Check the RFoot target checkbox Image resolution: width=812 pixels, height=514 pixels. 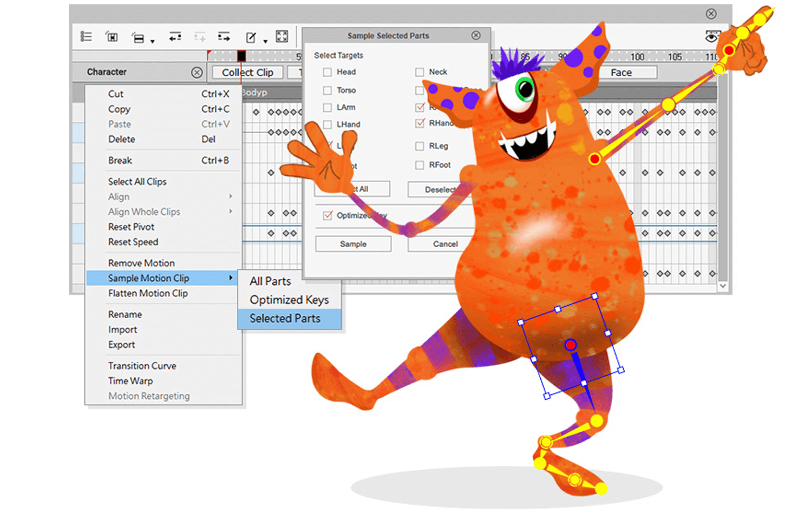[x=420, y=165]
